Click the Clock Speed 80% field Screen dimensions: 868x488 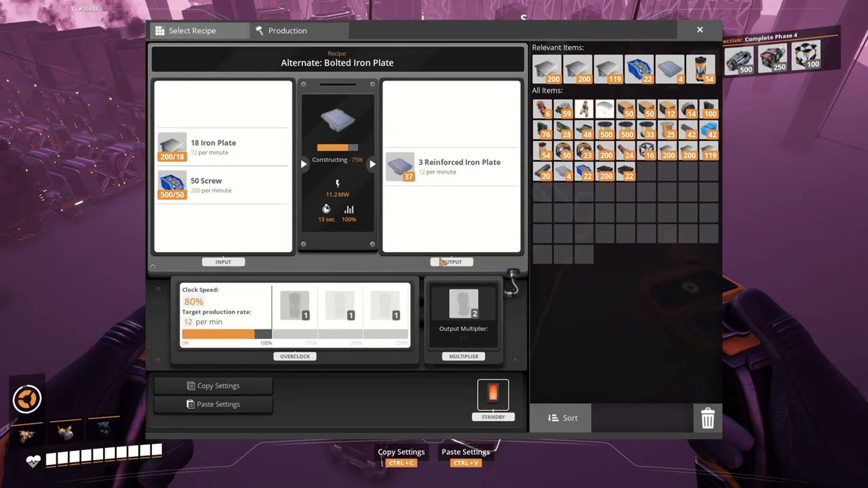tap(194, 301)
